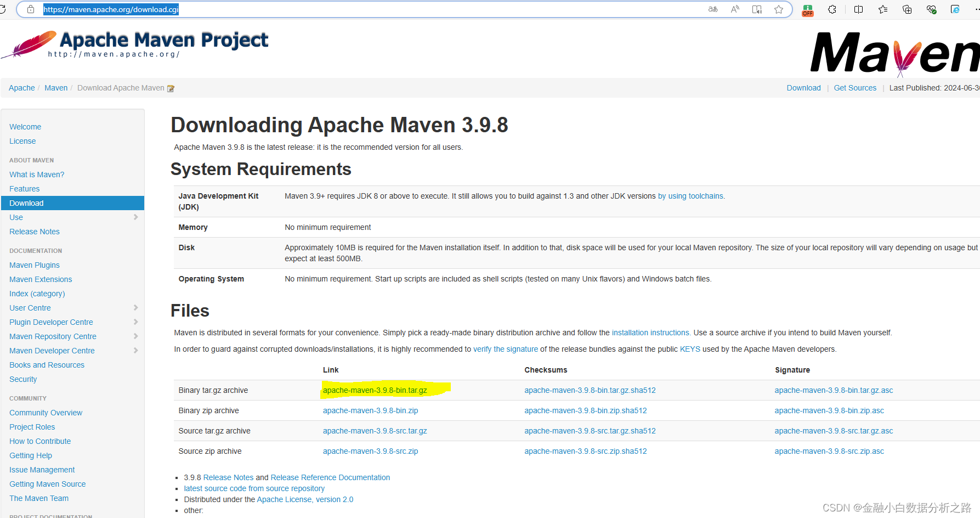Expand the Maven Developer Centre arrow
This screenshot has height=518, width=980.
[x=135, y=351]
